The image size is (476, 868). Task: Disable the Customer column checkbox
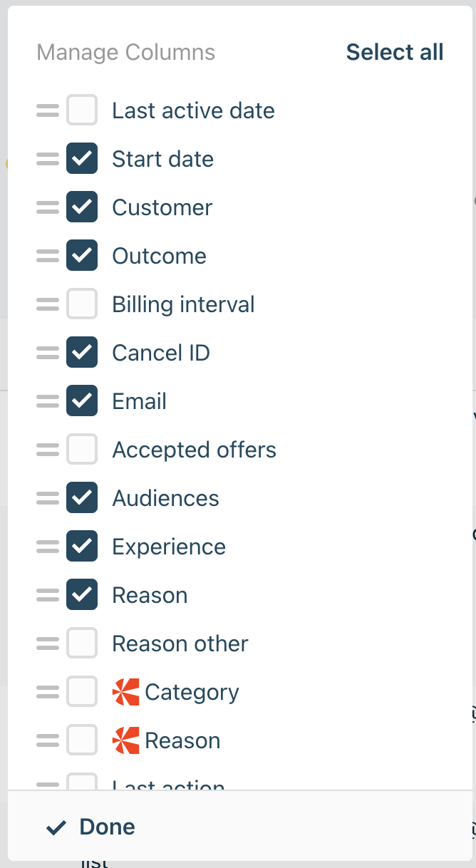pos(82,207)
